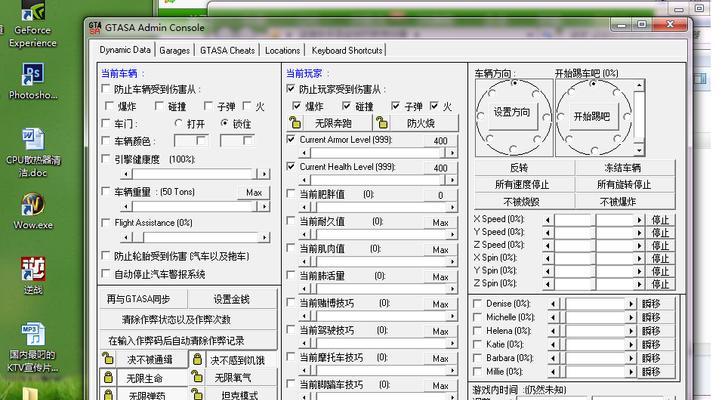Uncheck player 子弹 protection checkbox under 当前玩家
Screen dimensions: 725x400
pyautogui.click(x=395, y=106)
